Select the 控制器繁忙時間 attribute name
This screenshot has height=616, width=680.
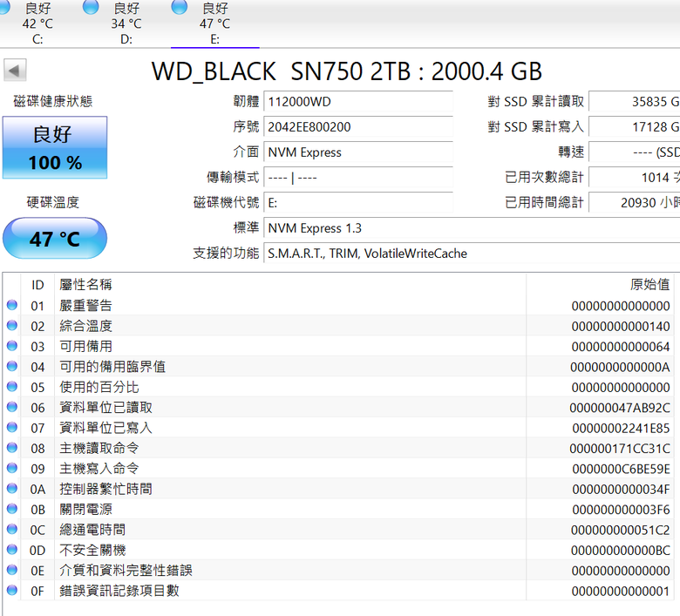105,489
